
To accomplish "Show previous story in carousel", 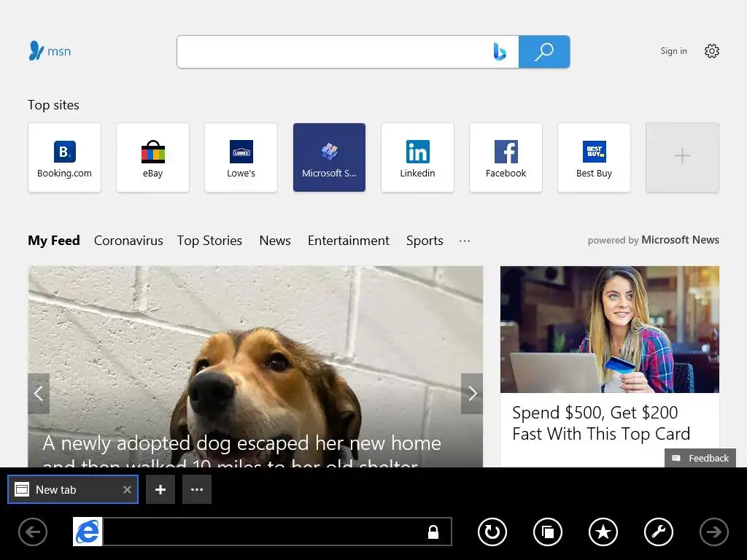I will [x=39, y=393].
